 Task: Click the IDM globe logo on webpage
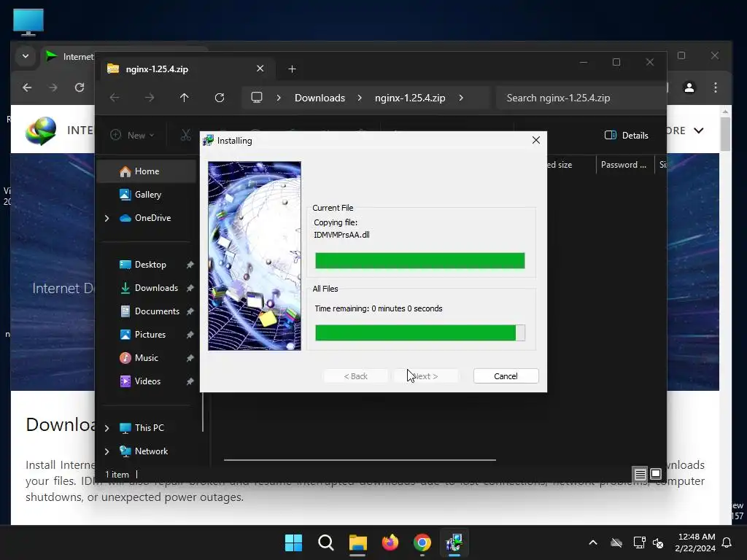[x=41, y=131]
